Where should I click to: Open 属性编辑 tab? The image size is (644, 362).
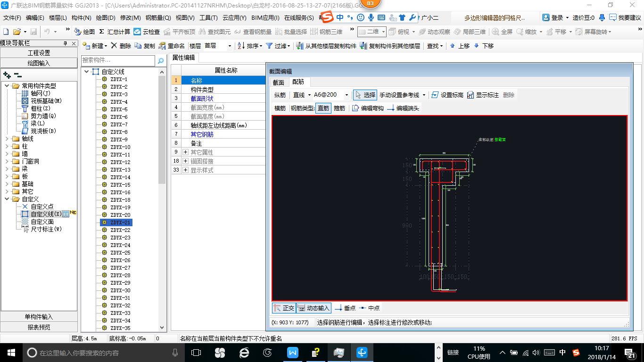tap(184, 58)
